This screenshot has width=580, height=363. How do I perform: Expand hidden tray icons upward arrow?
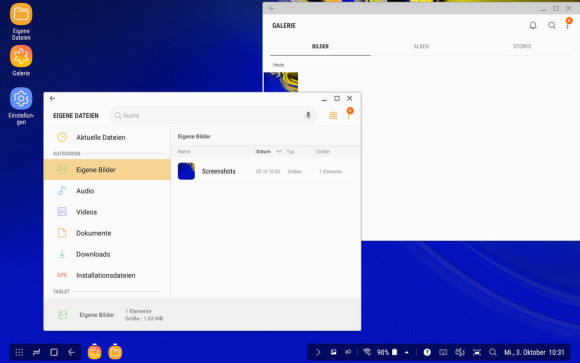(x=407, y=352)
